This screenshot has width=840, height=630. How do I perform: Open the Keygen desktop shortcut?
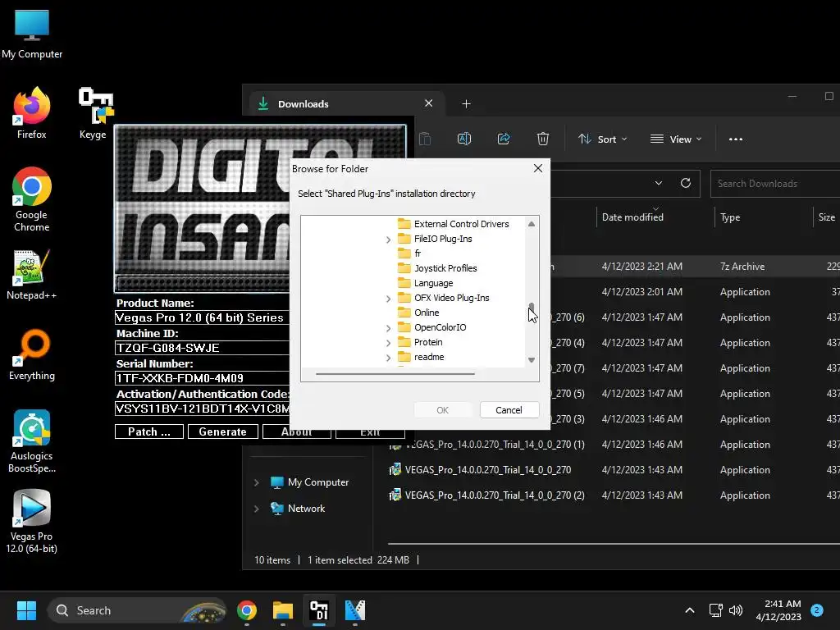tap(95, 113)
